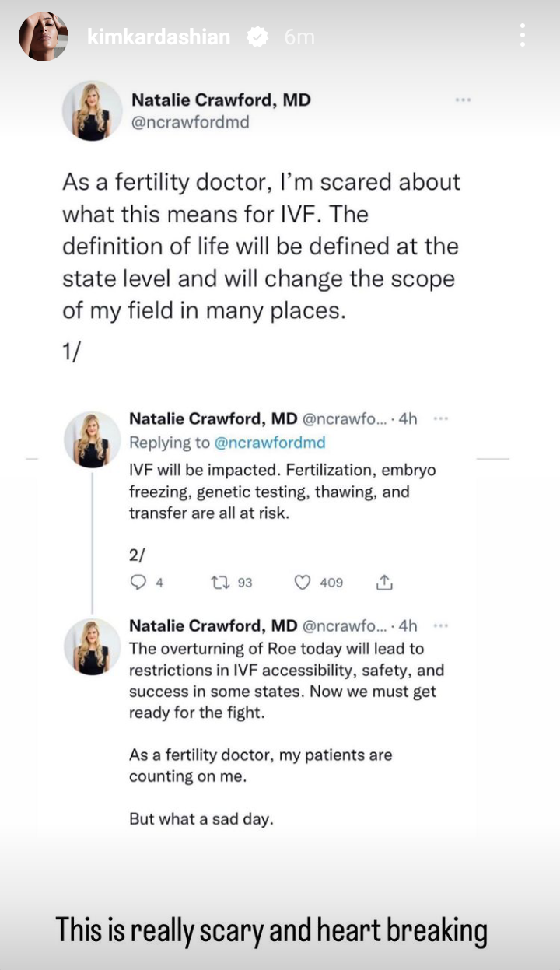The width and height of the screenshot is (560, 970).
Task: Tap Natalie Crawford's avatar on the 2/ reply
Action: click(93, 439)
